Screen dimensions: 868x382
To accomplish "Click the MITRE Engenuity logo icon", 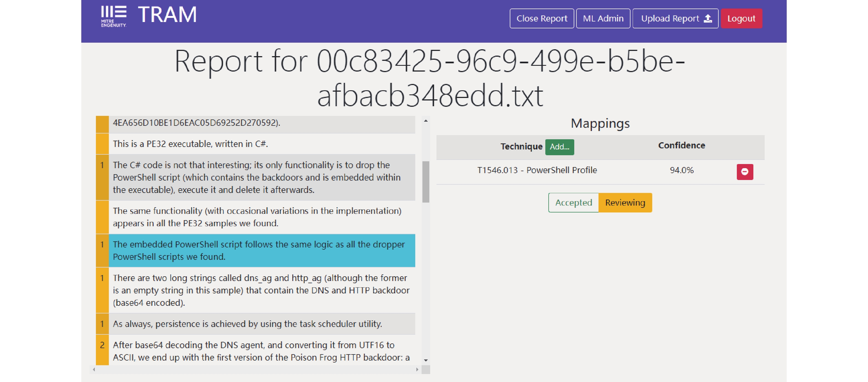I will click(114, 16).
